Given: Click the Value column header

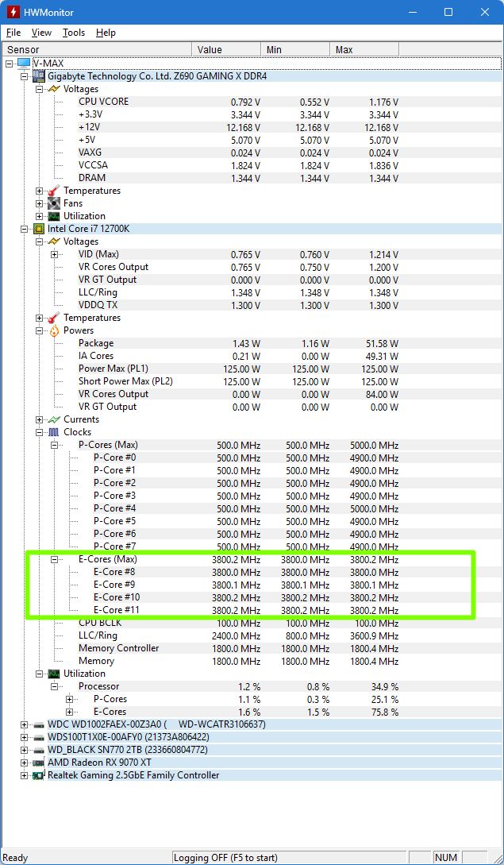Looking at the screenshot, I should (226, 50).
